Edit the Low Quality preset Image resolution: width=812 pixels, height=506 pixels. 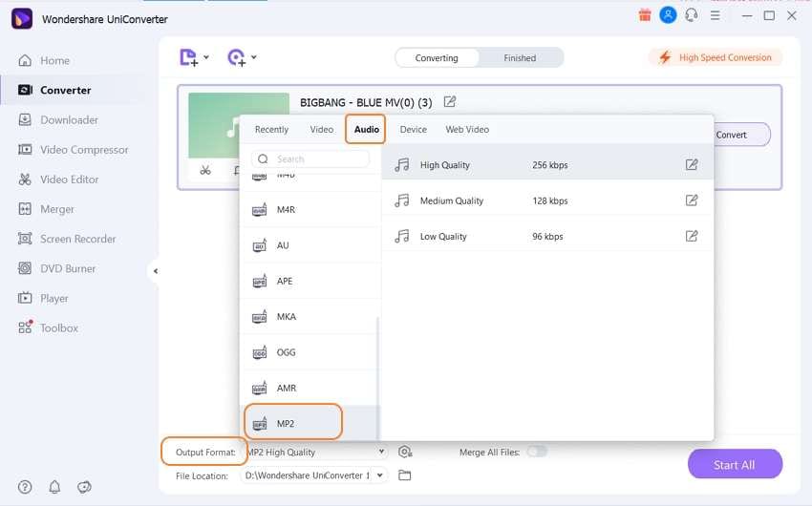click(x=692, y=237)
